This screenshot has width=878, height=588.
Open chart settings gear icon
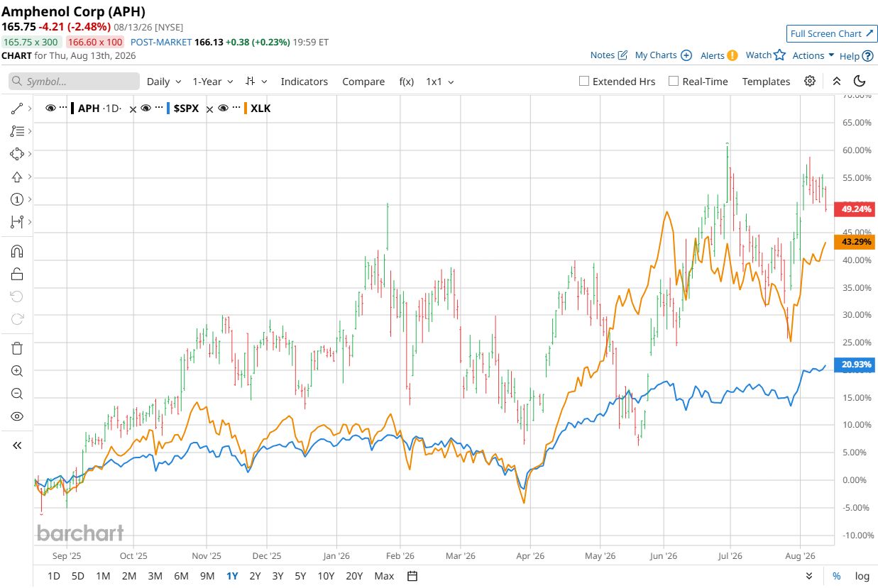810,81
